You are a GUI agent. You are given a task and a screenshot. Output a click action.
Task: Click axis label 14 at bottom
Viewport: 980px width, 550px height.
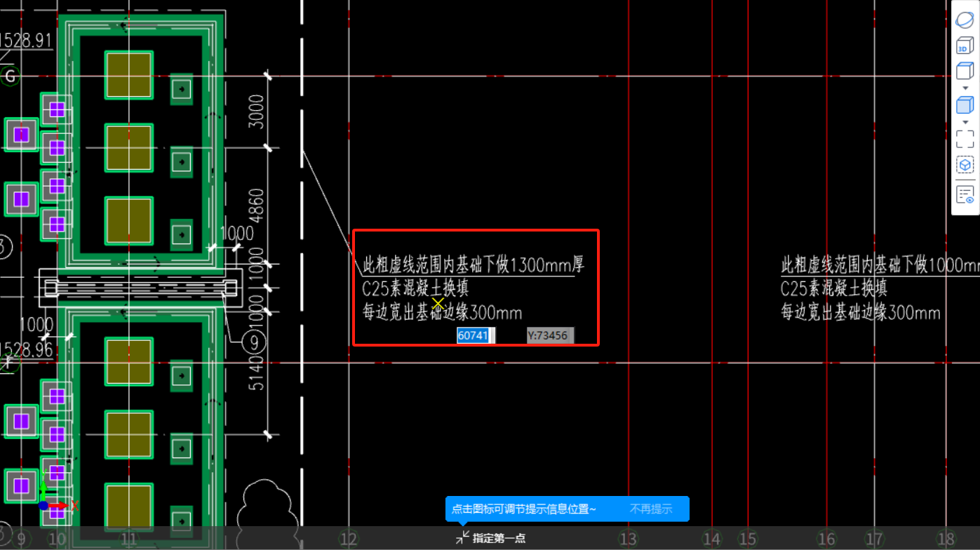pyautogui.click(x=712, y=539)
